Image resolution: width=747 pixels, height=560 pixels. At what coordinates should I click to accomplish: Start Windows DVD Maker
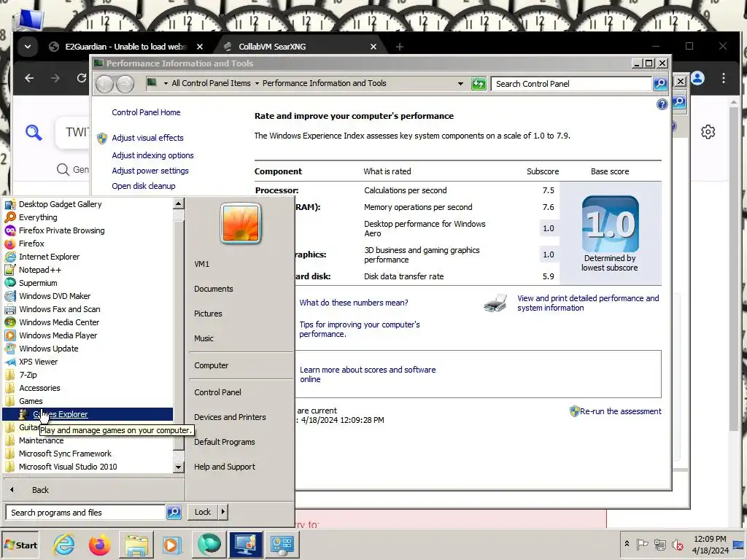tap(54, 296)
